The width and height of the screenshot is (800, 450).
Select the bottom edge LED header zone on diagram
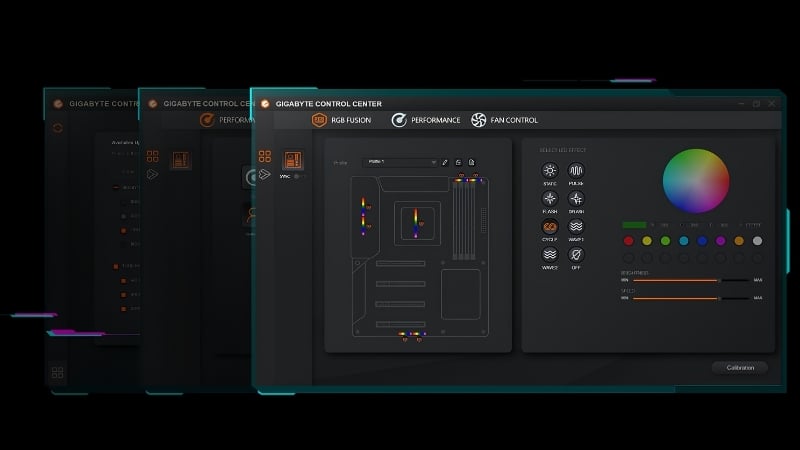click(x=412, y=335)
